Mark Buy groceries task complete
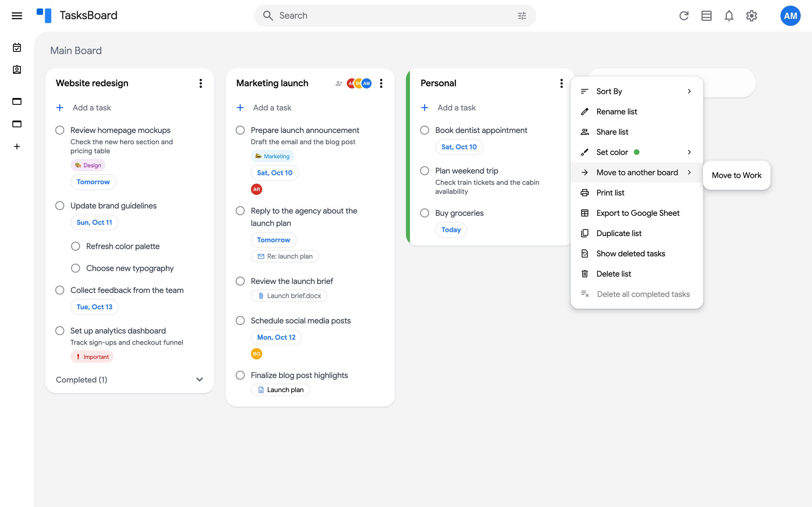The image size is (812, 507). tap(424, 213)
